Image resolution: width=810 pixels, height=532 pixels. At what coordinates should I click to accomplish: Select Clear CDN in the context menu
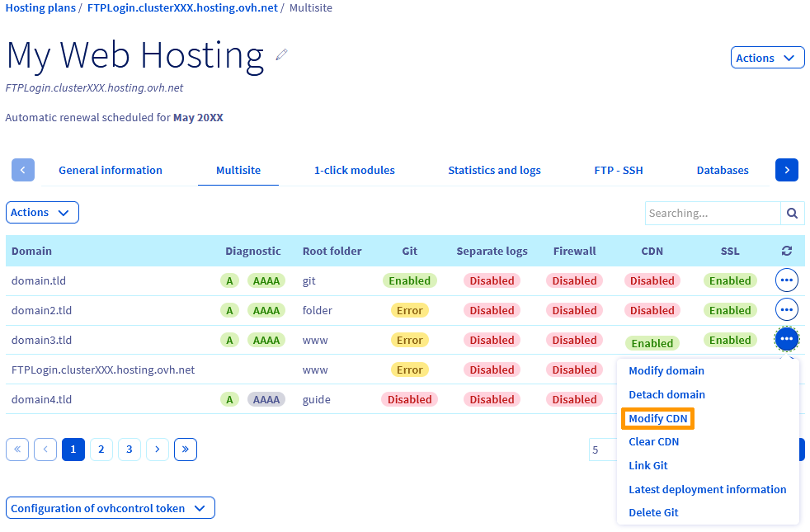point(653,442)
